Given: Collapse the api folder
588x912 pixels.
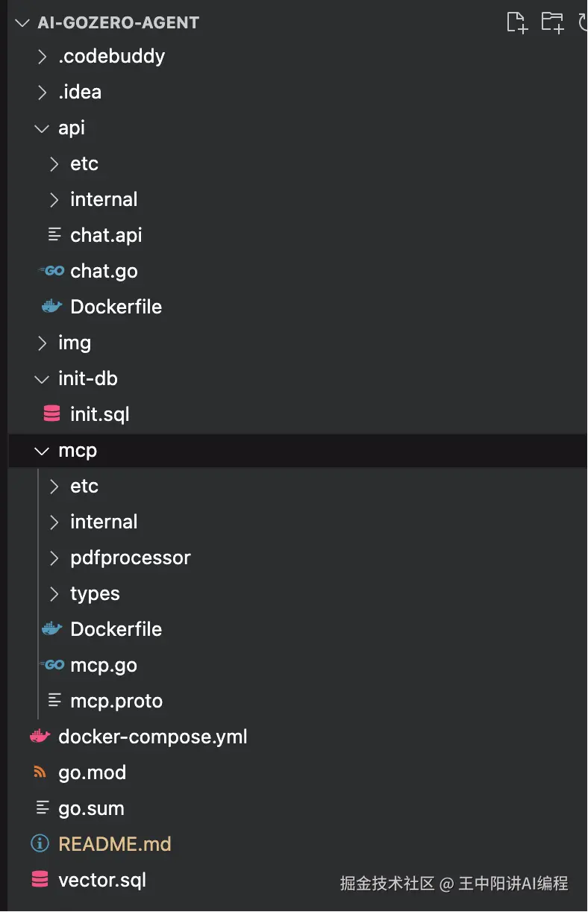Looking at the screenshot, I should point(42,128).
